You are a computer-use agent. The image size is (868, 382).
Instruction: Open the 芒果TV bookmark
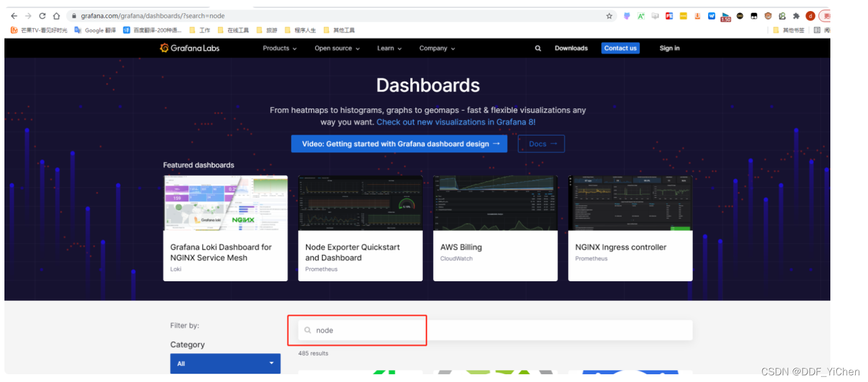(x=39, y=30)
